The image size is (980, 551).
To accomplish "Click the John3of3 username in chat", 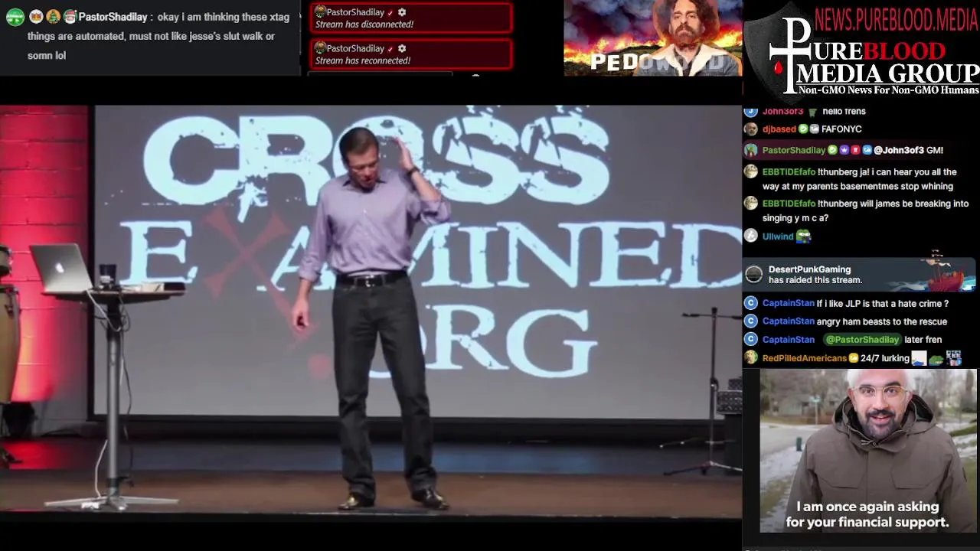I will [782, 112].
